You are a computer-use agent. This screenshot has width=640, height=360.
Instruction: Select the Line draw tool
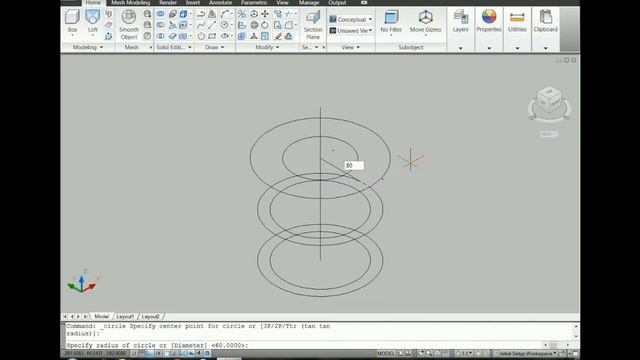tap(212, 25)
